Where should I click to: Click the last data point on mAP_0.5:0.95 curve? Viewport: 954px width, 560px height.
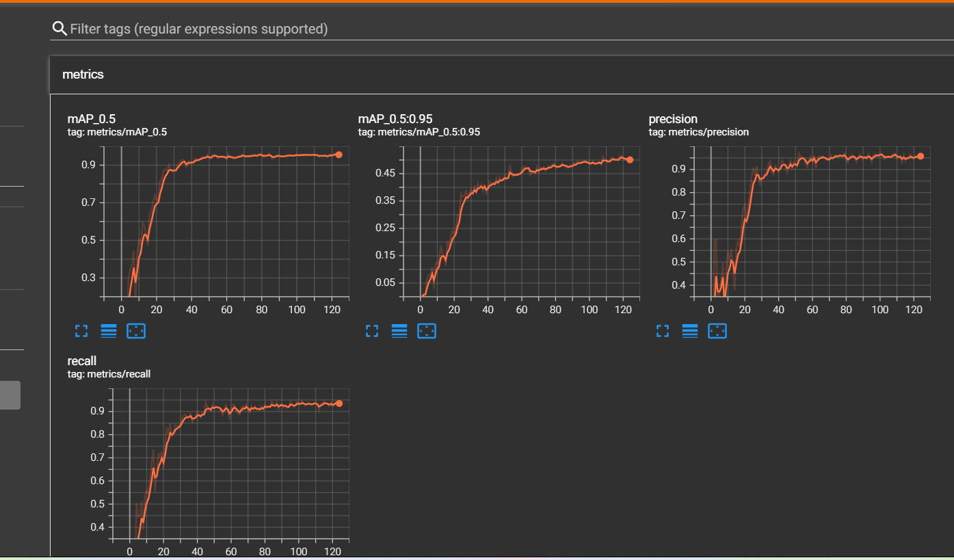[630, 159]
